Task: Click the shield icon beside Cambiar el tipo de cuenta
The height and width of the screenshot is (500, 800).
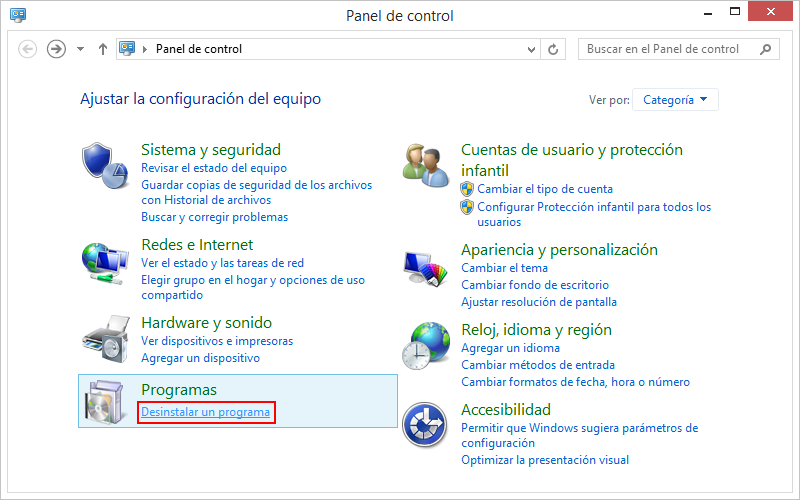Action: coord(467,189)
